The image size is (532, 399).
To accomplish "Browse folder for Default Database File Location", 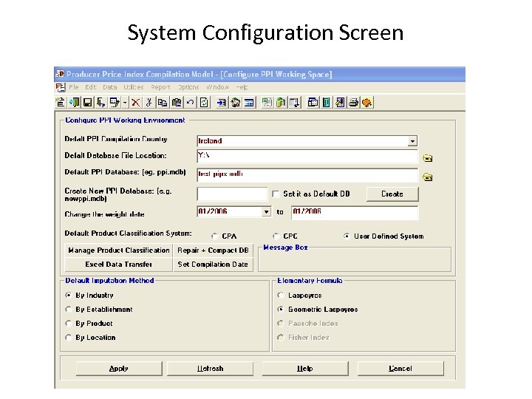I will coord(428,158).
